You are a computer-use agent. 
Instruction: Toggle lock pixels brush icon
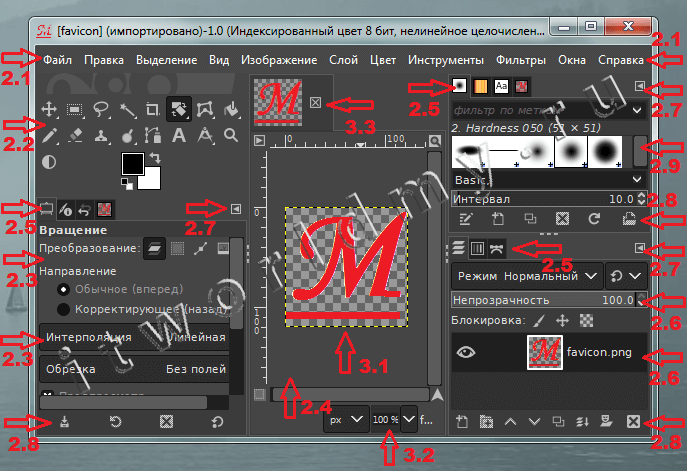(x=539, y=321)
